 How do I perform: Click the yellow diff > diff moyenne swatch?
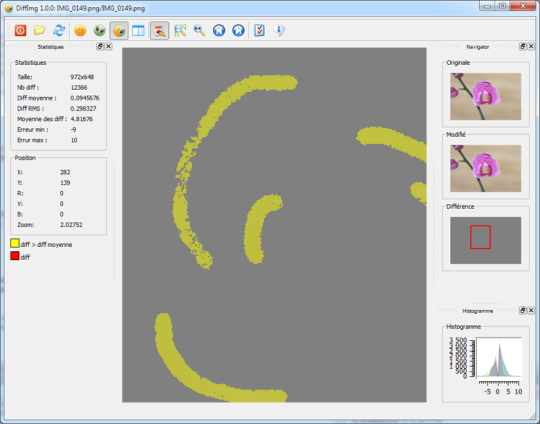pos(14,244)
